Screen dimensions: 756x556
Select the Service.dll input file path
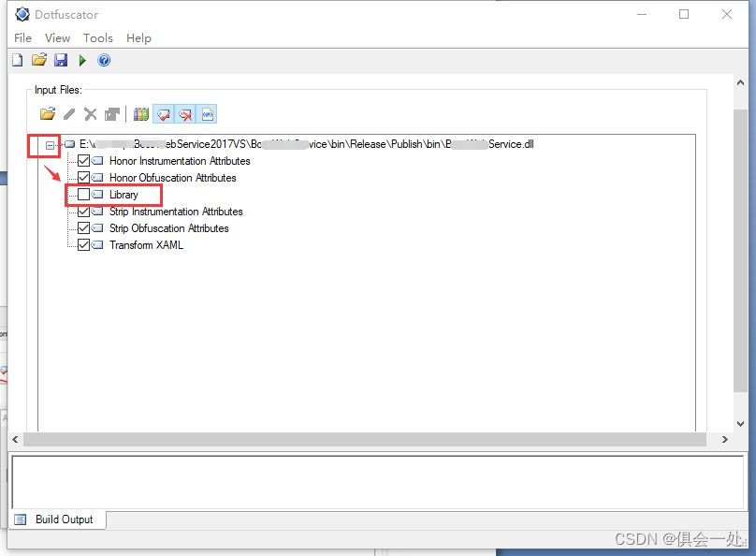[x=307, y=144]
